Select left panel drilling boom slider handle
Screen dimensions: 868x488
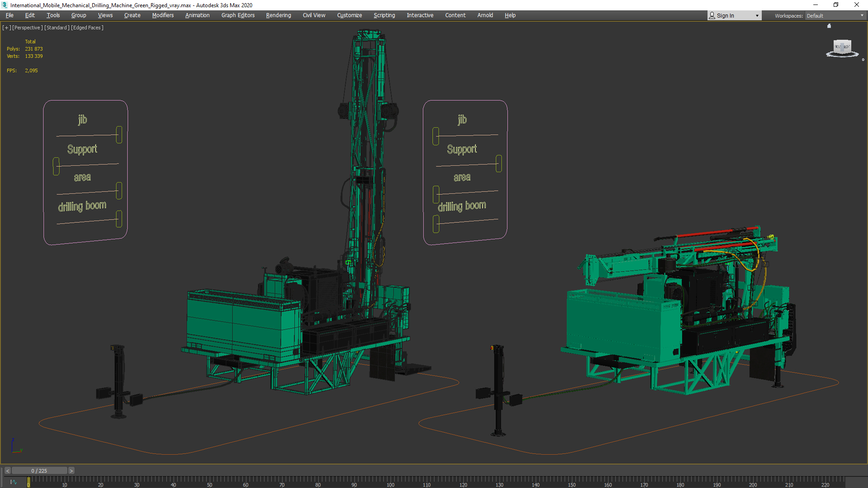point(119,219)
